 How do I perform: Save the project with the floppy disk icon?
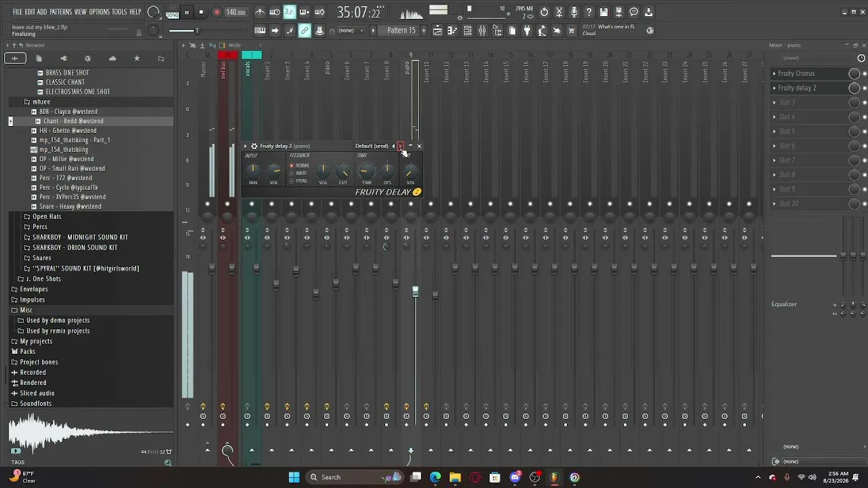[604, 12]
